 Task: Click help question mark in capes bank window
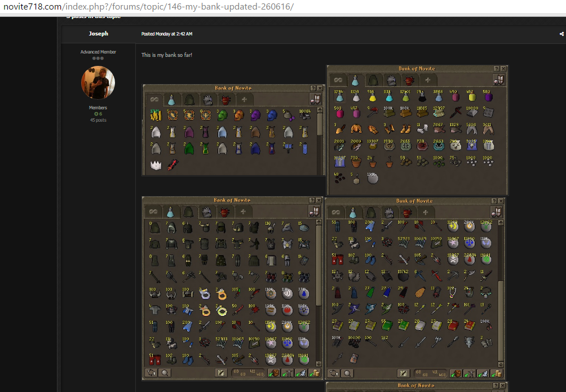313,88
